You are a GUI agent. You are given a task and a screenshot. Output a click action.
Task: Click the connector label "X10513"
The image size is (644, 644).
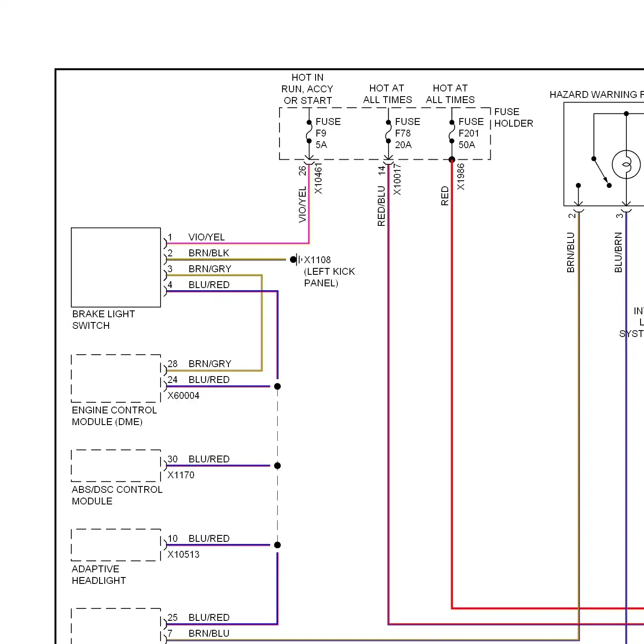click(183, 554)
